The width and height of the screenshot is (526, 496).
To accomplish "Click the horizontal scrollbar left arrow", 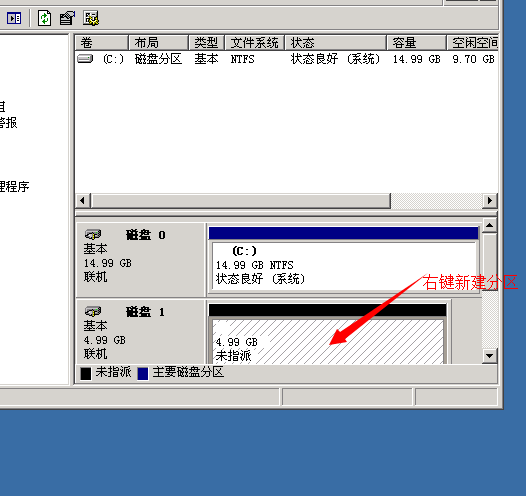I will pyautogui.click(x=83, y=201).
